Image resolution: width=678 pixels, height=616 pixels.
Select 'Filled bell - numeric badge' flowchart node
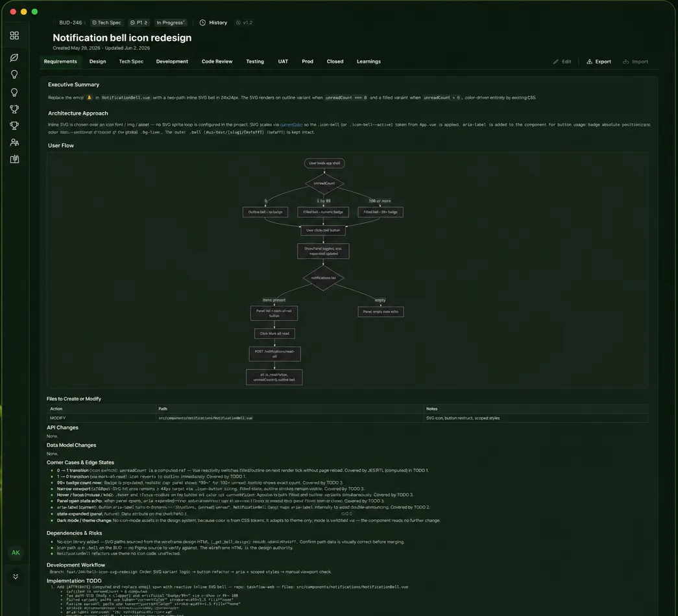click(x=323, y=212)
